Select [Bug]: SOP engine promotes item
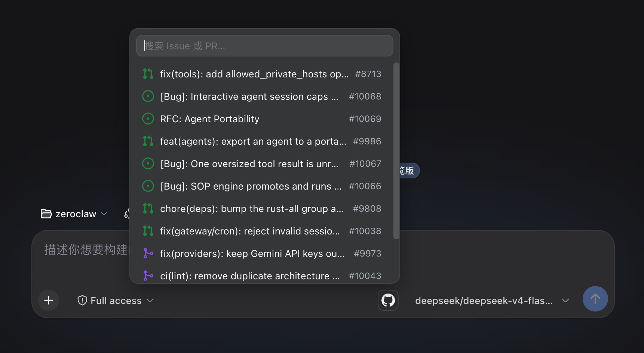Viewport: 644px width, 353px height. coord(262,186)
